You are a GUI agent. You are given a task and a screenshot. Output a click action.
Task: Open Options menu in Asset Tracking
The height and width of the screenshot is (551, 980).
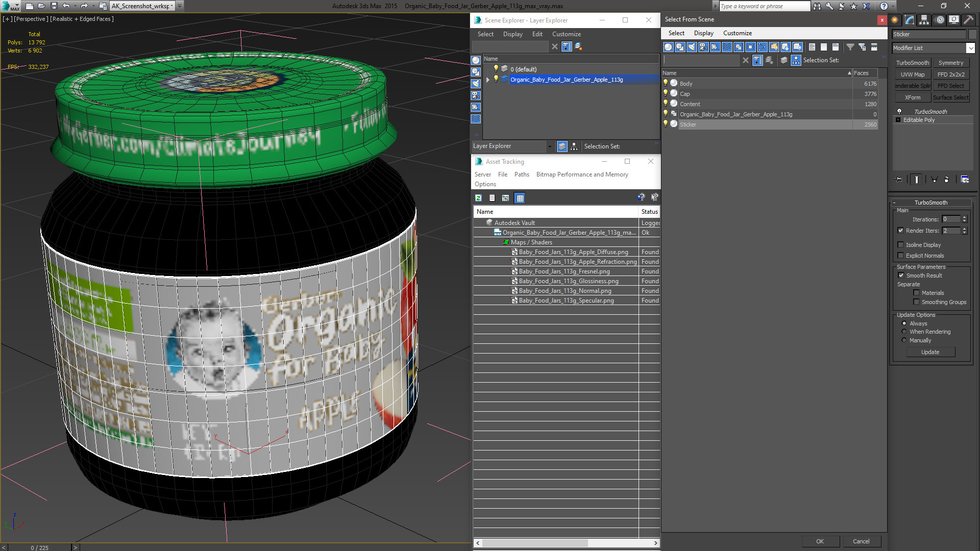(x=485, y=184)
